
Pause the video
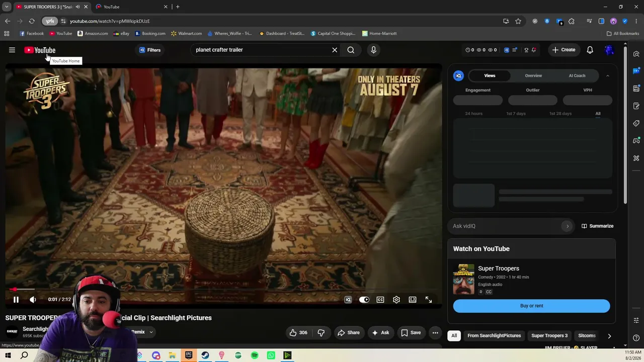[16, 300]
